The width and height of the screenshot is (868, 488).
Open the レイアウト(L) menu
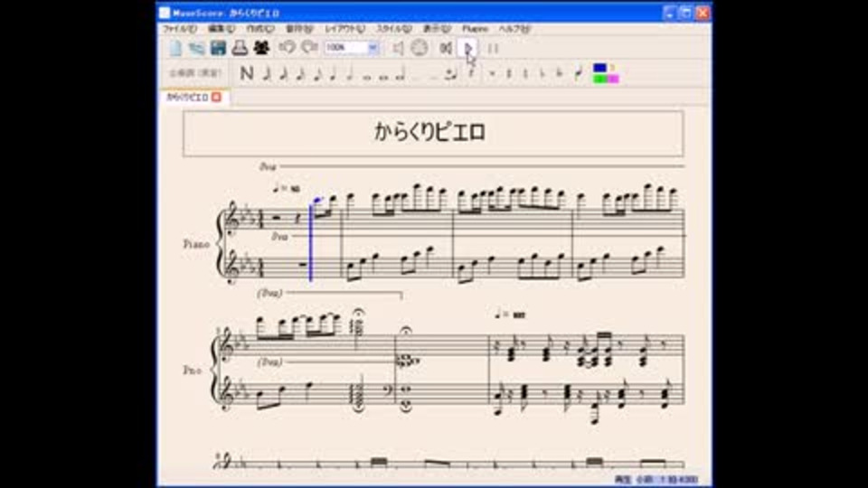tap(344, 29)
